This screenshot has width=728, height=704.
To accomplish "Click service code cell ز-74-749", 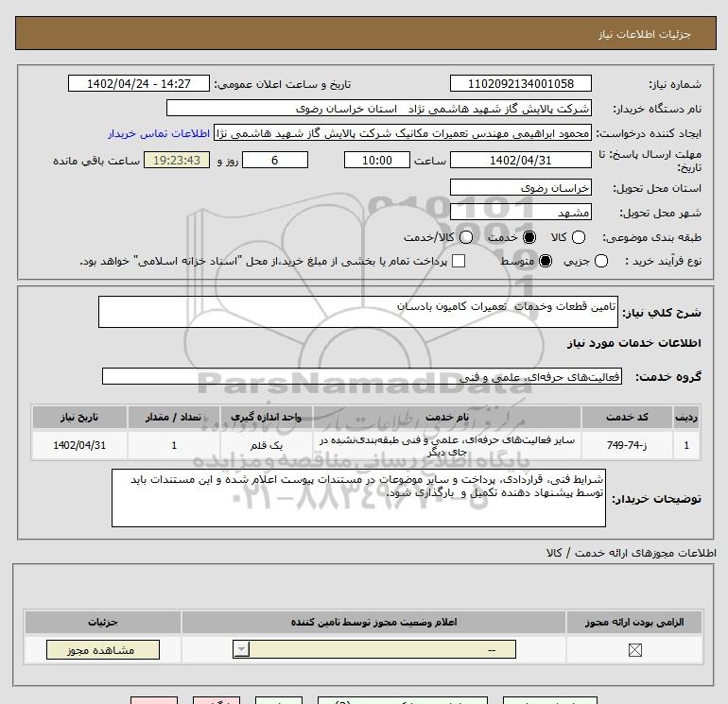I will [x=627, y=445].
